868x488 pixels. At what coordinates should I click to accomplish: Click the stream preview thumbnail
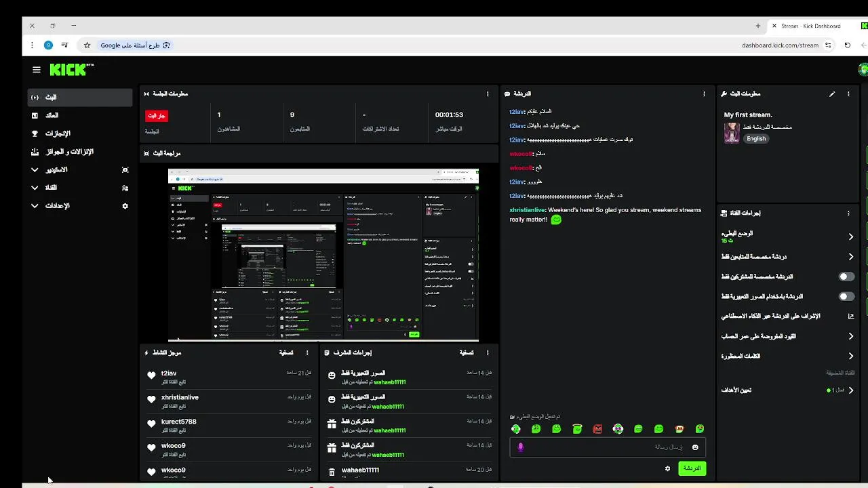323,255
